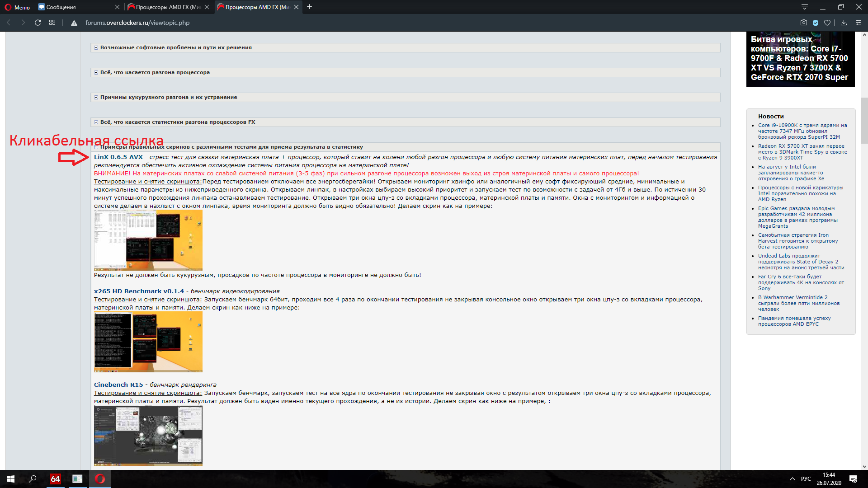Open Opera easy setup sliders icon
The height and width of the screenshot is (488, 868).
858,23
